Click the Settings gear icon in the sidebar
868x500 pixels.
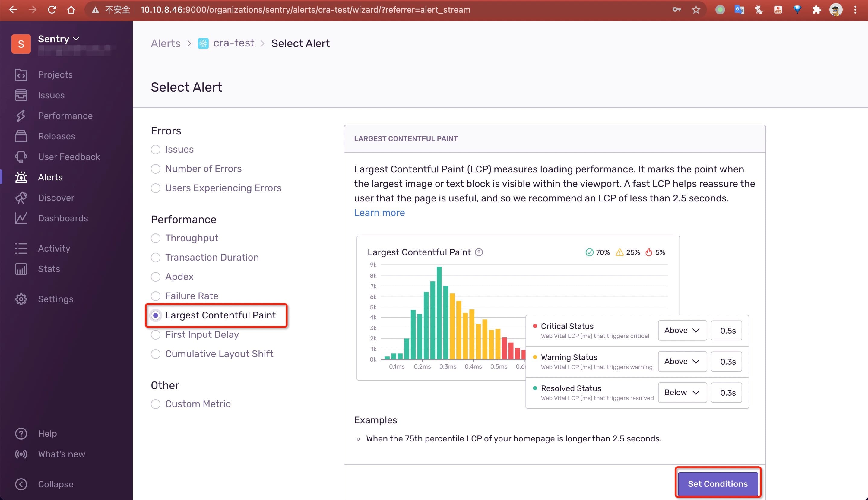21,299
